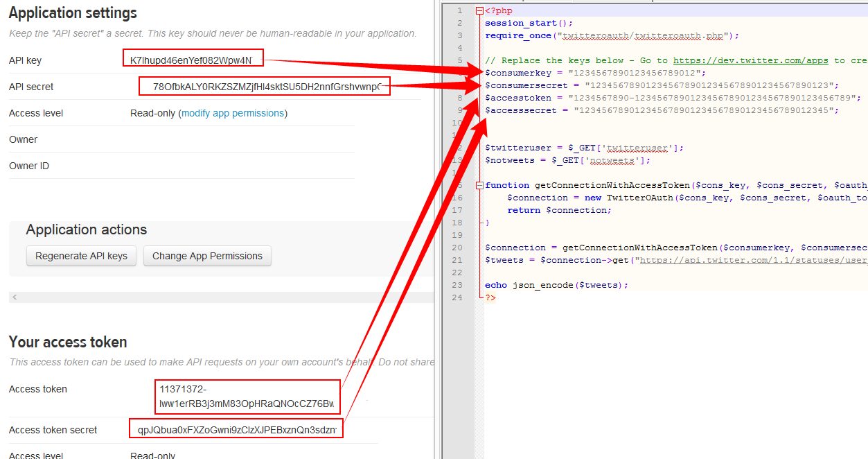The width and height of the screenshot is (868, 459).
Task: Click the Change App Permissions button
Action: click(207, 256)
